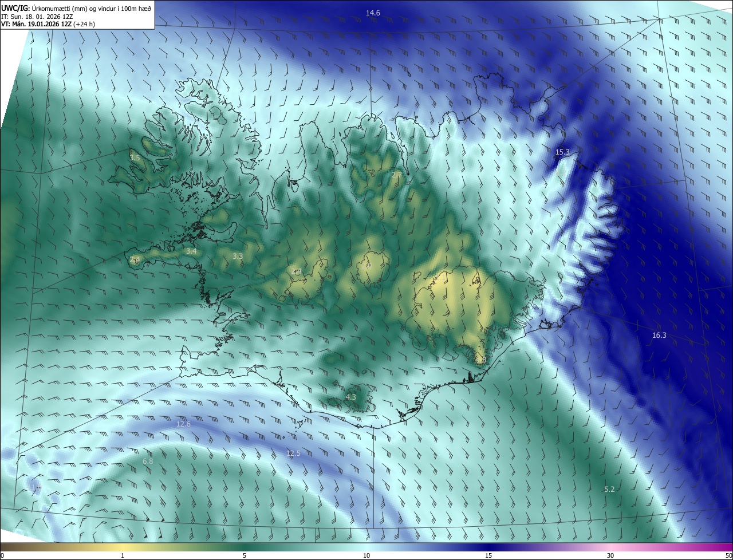Click the 15.3 value on the map

click(x=563, y=152)
